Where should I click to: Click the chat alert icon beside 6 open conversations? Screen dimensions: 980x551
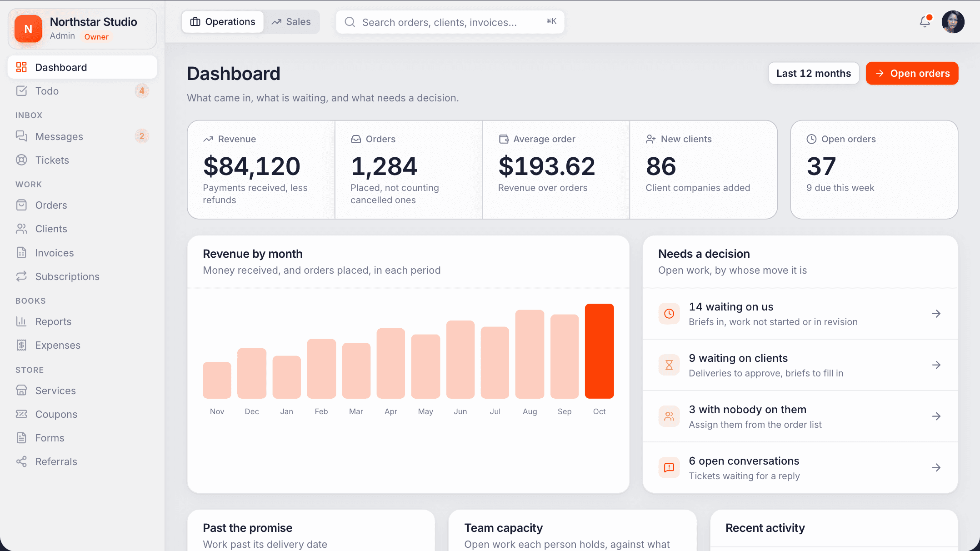(669, 468)
